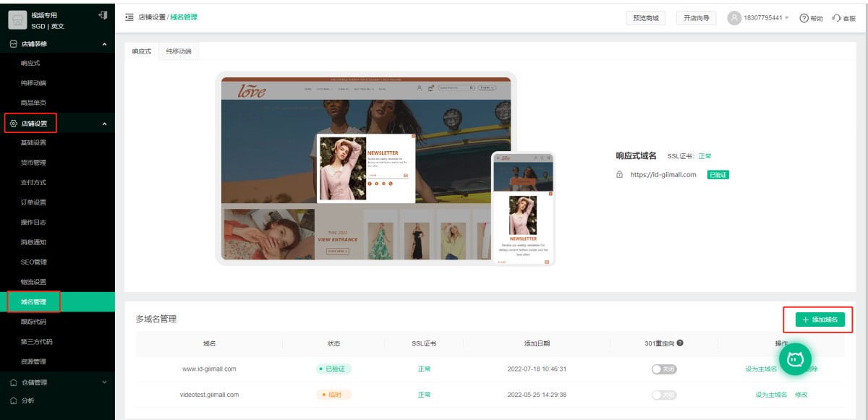Click the mobile storefront preview image

click(523, 208)
